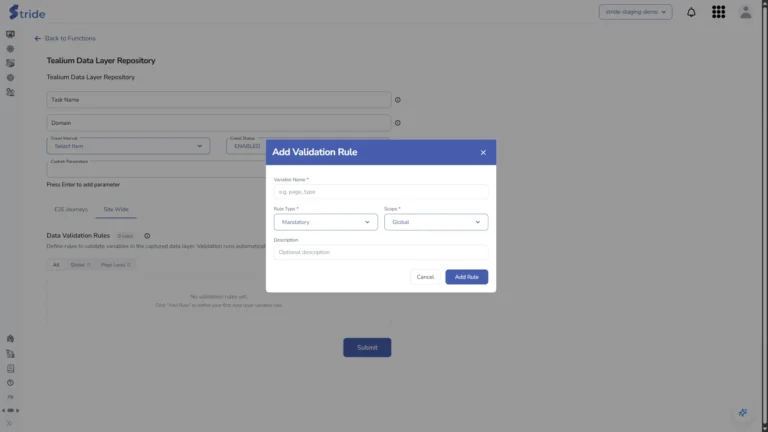Expand the sidebar with double chevron

click(x=9, y=423)
